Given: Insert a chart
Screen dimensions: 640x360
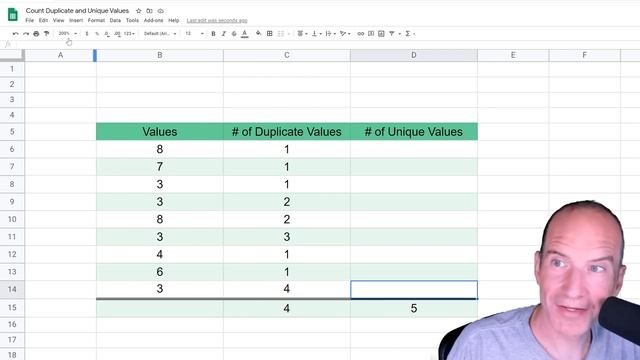Looking at the screenshot, I should (x=381, y=33).
